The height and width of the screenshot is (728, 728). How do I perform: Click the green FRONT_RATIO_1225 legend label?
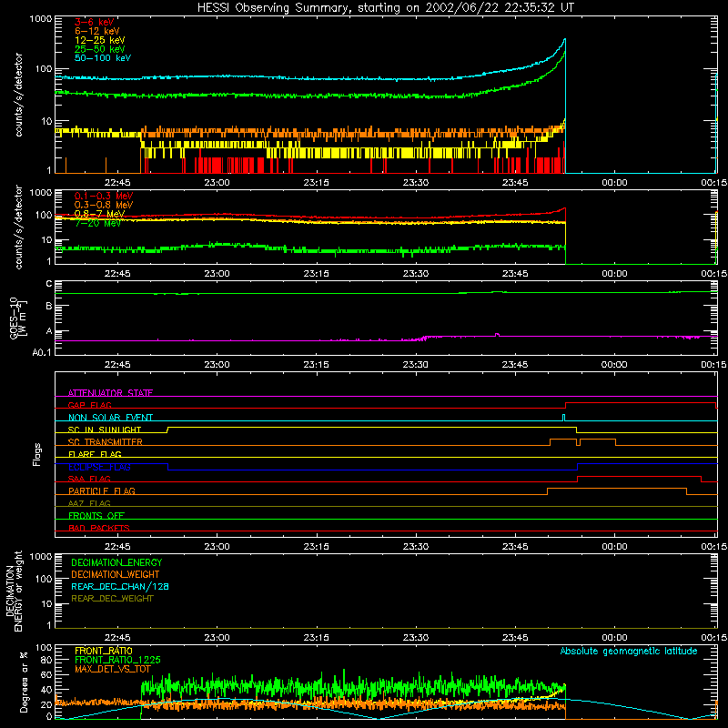coord(117,660)
